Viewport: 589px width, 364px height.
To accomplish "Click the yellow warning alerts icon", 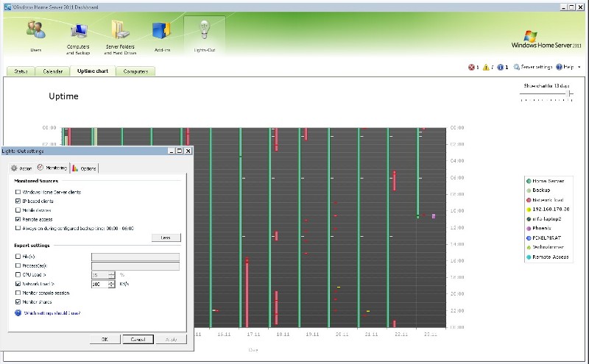I will (x=486, y=67).
